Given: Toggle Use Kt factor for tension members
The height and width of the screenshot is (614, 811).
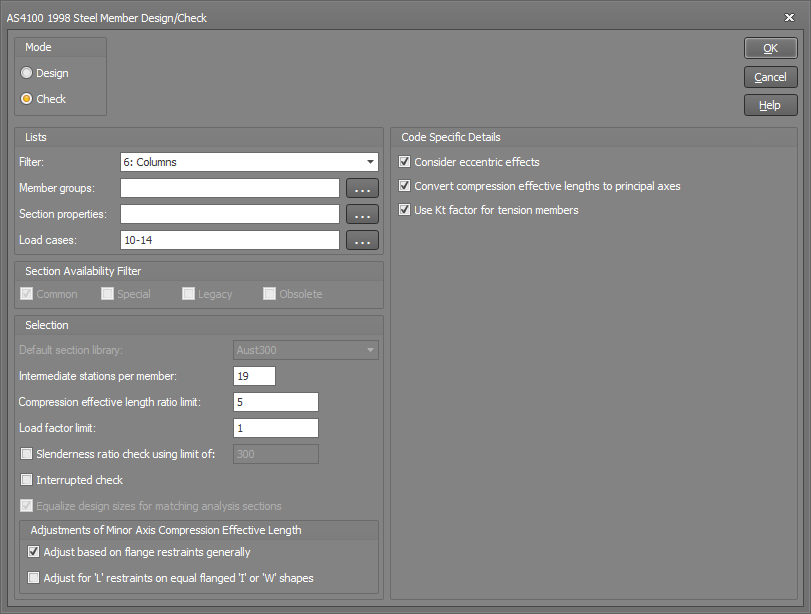Looking at the screenshot, I should pos(404,209).
